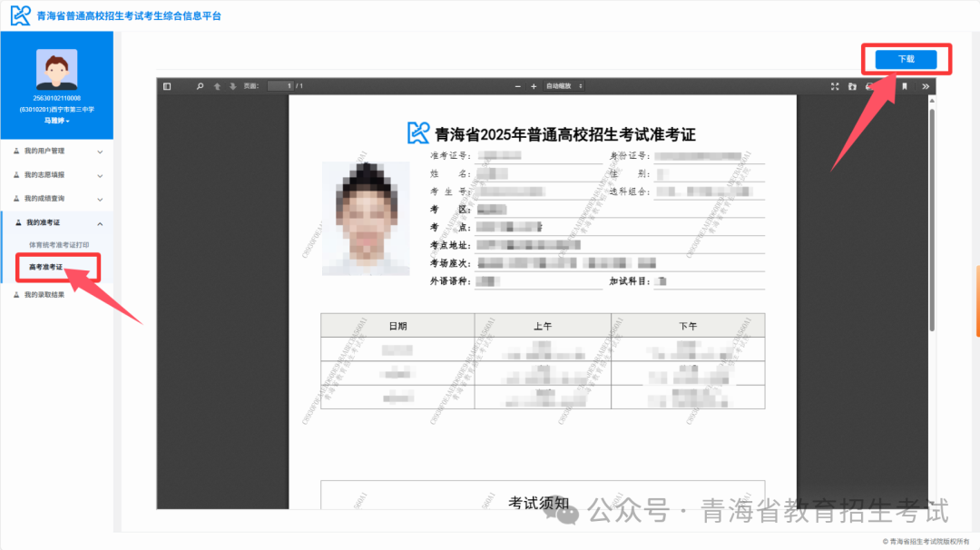Viewport: 980px width, 550px height.
Task: Open the 自动缩放 zoom dropdown
Action: tap(563, 86)
